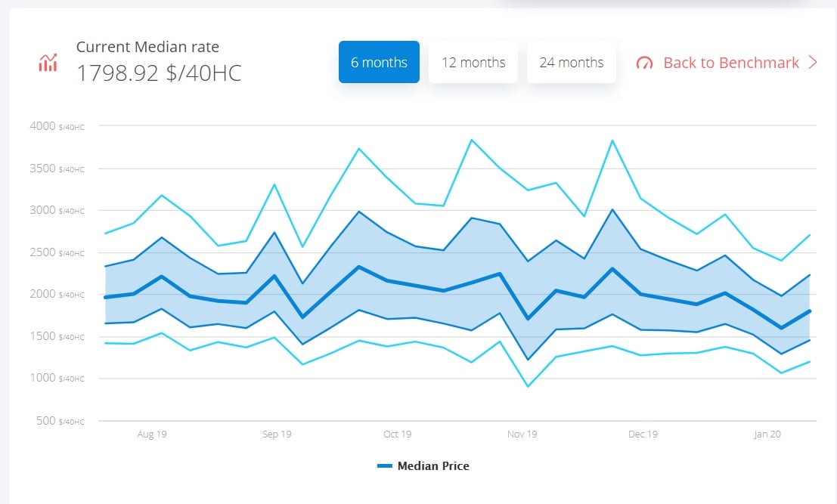Switch to the 12 months view

pos(473,63)
